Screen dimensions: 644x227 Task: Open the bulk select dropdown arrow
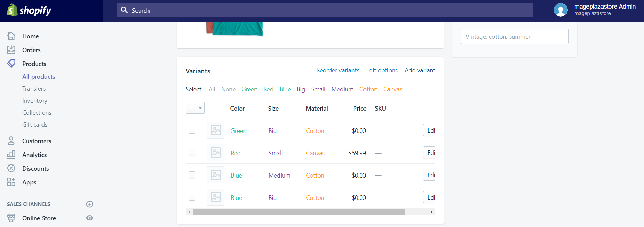(x=200, y=108)
